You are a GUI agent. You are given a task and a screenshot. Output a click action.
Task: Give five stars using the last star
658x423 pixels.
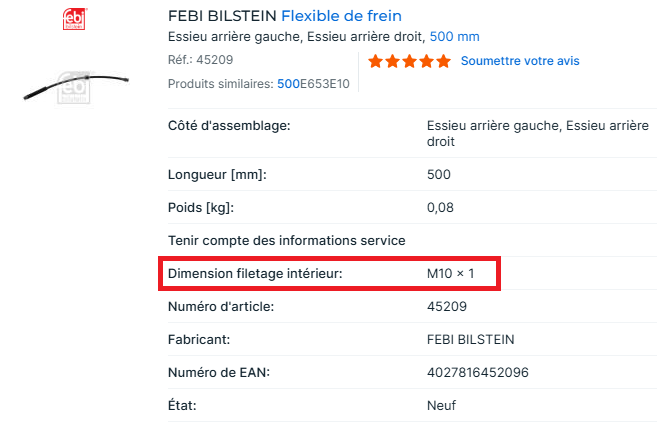[443, 62]
